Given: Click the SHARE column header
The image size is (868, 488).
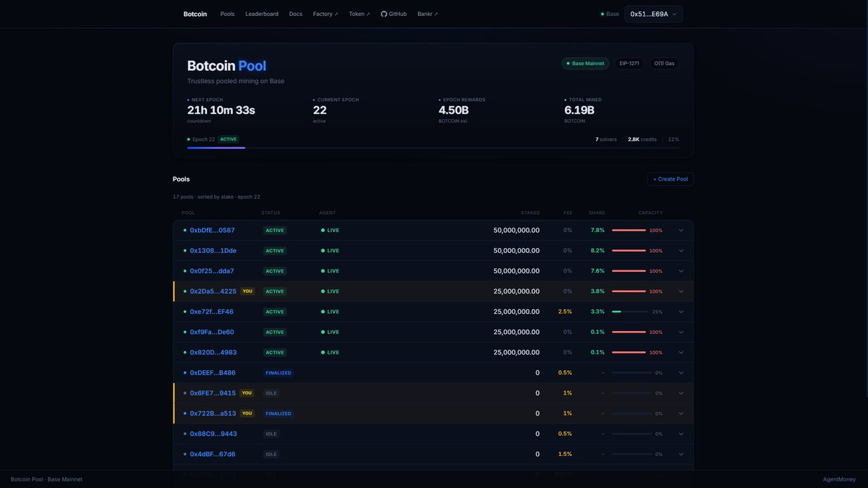Looking at the screenshot, I should (597, 213).
